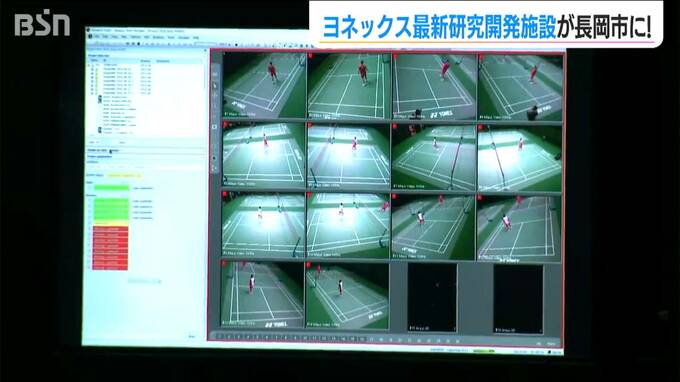
Task: Select the pointer tool in the 2D view toolbar
Action: 215,85
